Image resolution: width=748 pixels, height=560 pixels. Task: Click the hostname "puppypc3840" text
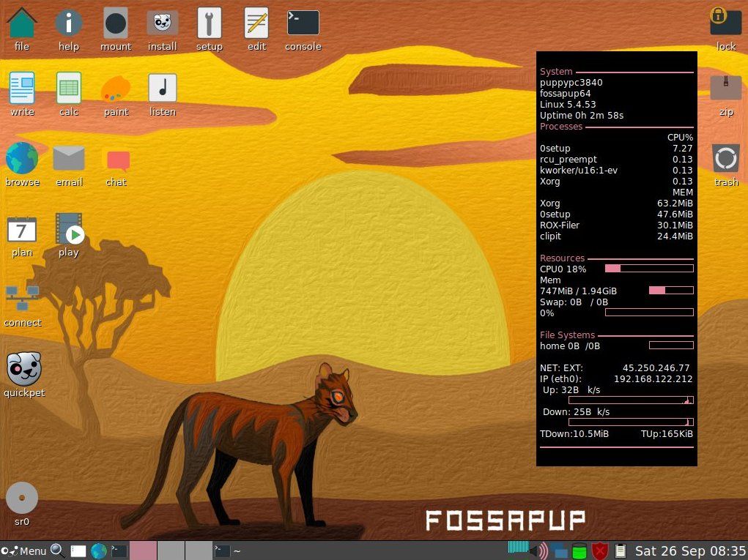(x=571, y=83)
